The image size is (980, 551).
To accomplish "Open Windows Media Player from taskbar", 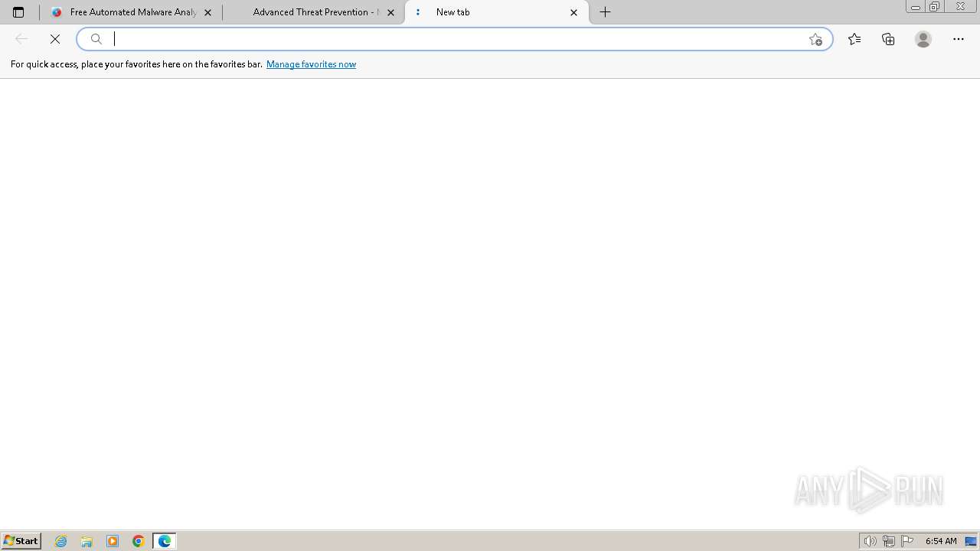I will click(x=113, y=541).
